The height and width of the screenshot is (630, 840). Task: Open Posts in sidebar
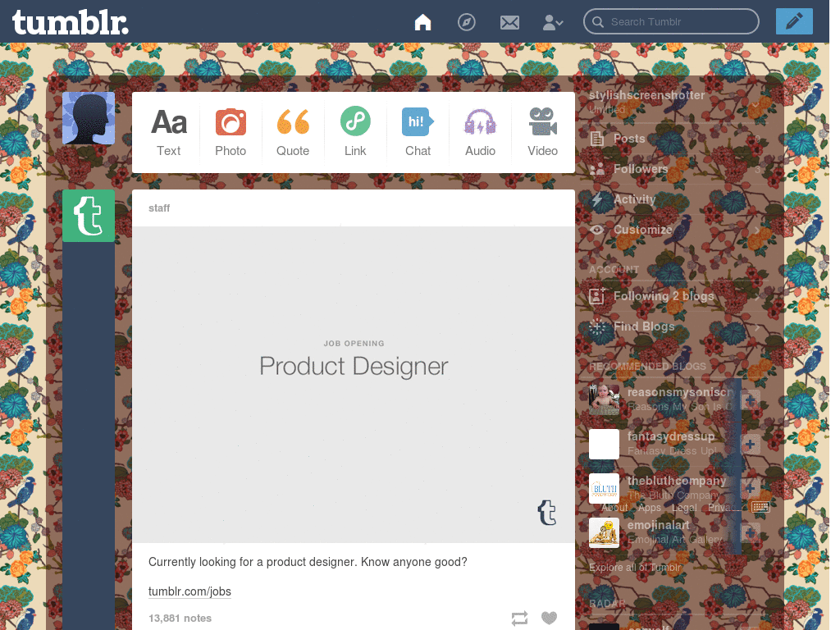click(675, 139)
